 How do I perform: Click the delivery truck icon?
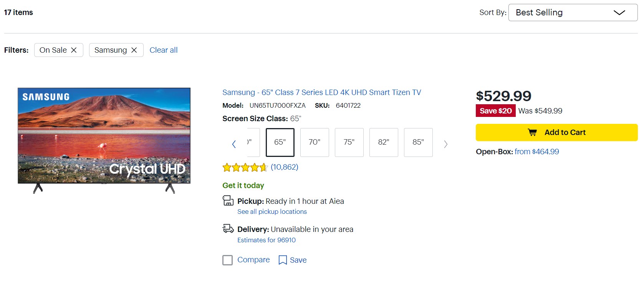click(x=228, y=229)
